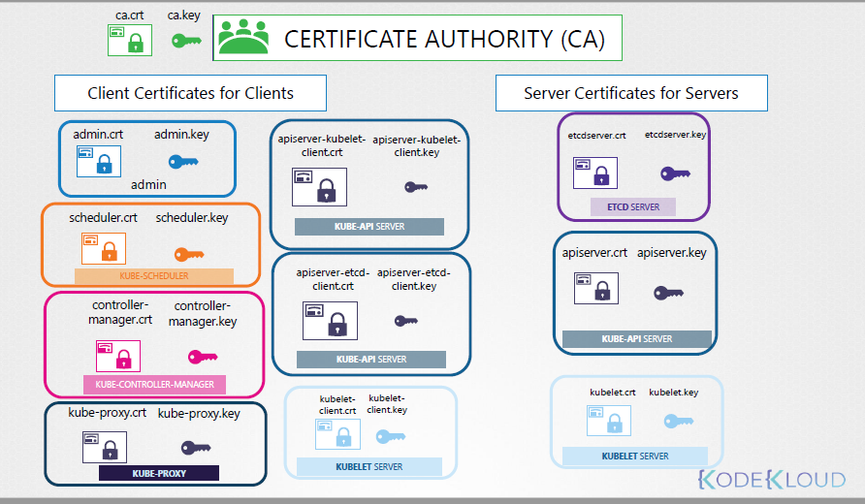Click the ETCD SERVER purple label bar

tap(633, 207)
